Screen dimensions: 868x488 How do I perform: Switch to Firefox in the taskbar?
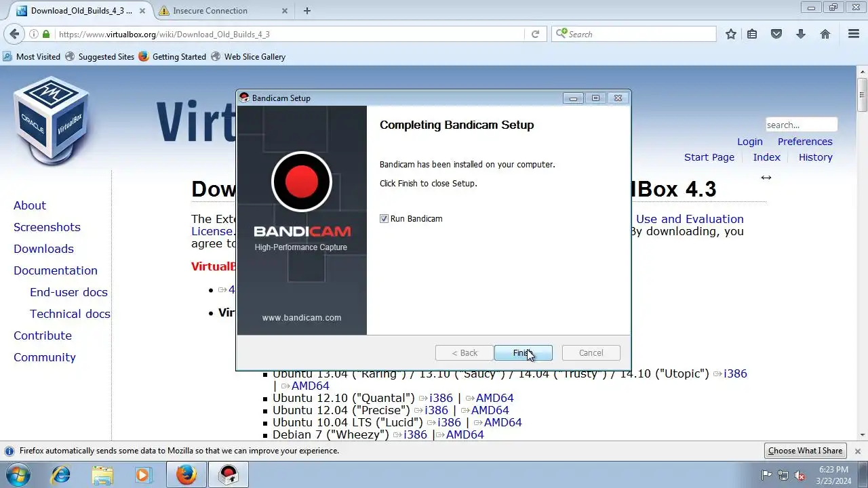point(186,475)
